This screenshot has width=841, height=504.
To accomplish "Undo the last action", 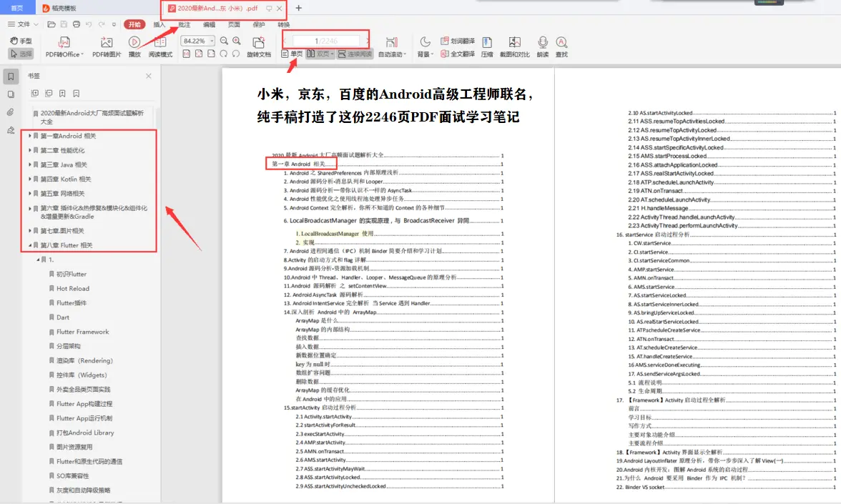I will (x=89, y=24).
